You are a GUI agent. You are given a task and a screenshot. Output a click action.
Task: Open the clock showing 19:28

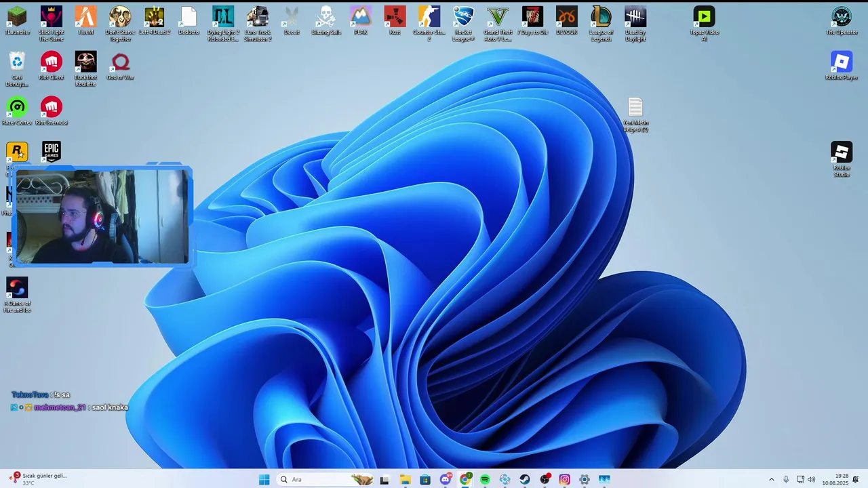pyautogui.click(x=835, y=479)
